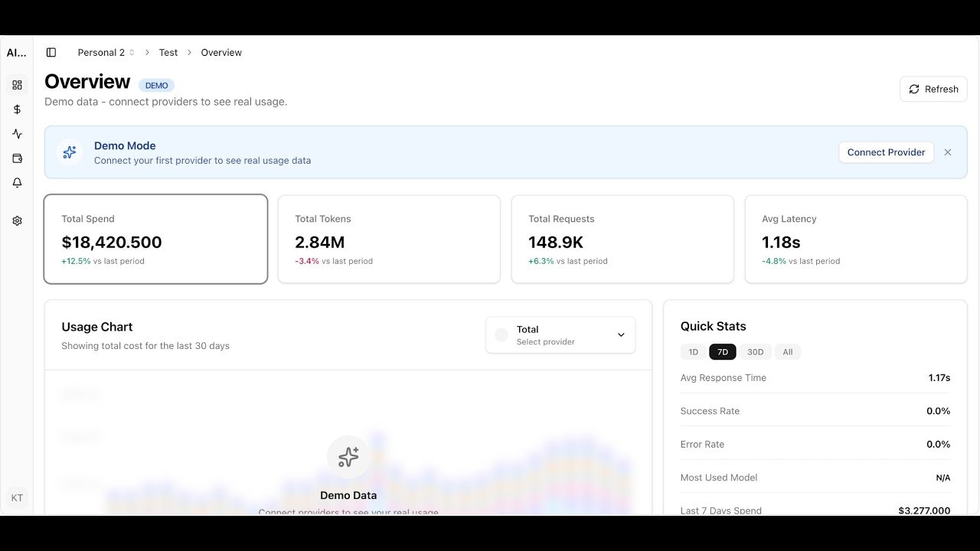Click the KT avatar at sidebar bottom
Image resolution: width=980 pixels, height=551 pixels.
(x=17, y=497)
